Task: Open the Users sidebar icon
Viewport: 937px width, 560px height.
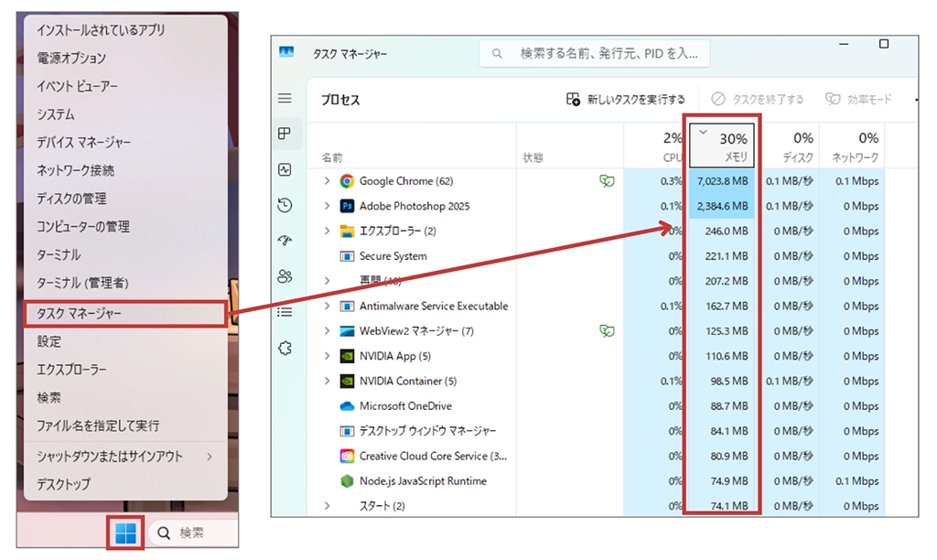Action: click(x=285, y=276)
